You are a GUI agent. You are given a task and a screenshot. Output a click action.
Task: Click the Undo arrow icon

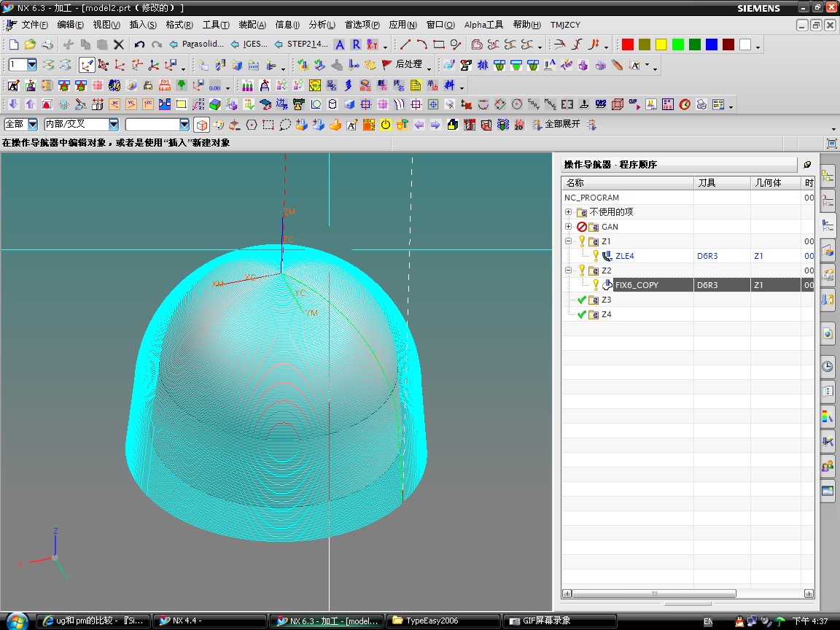[x=139, y=44]
